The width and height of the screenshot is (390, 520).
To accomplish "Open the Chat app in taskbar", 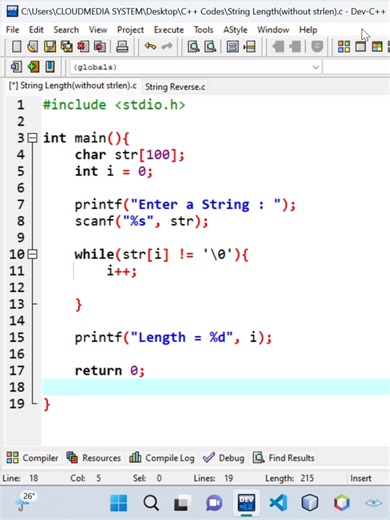I will (214, 503).
